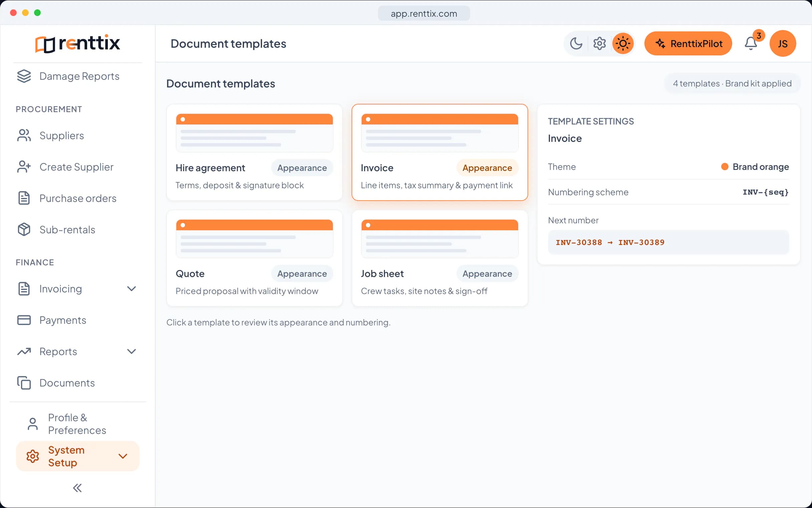812x508 pixels.
Task: Select system theme gear toggle
Action: tap(600, 43)
